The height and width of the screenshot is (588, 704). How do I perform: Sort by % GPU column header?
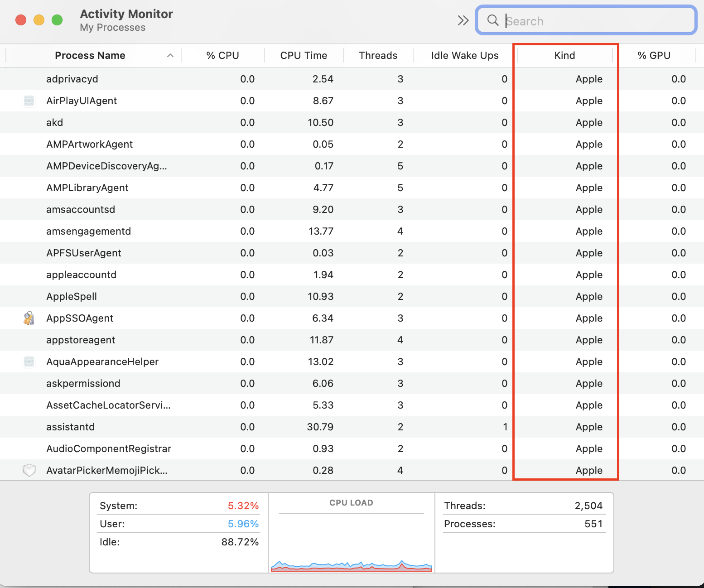(654, 55)
